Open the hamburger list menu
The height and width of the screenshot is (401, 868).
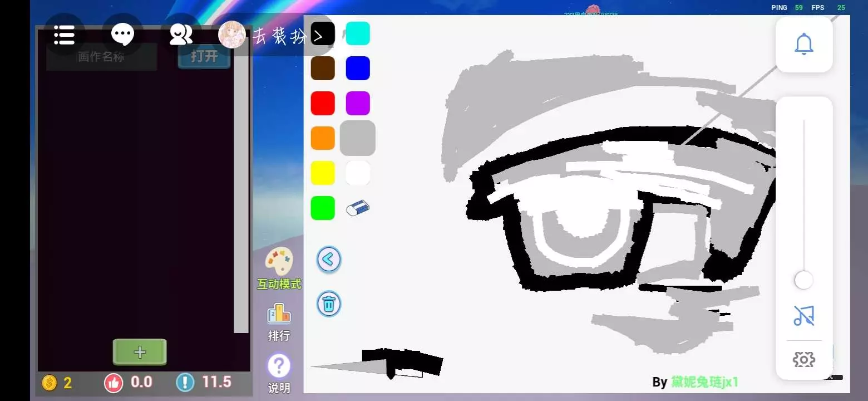[65, 35]
